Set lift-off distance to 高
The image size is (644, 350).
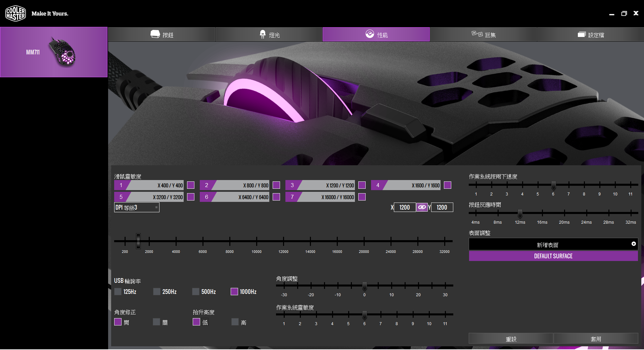click(235, 322)
